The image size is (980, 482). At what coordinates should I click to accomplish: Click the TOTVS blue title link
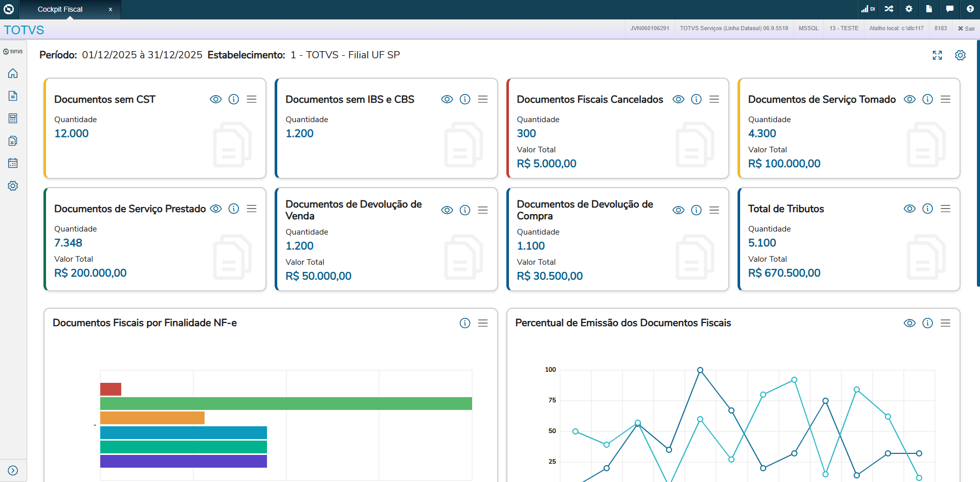click(x=24, y=30)
